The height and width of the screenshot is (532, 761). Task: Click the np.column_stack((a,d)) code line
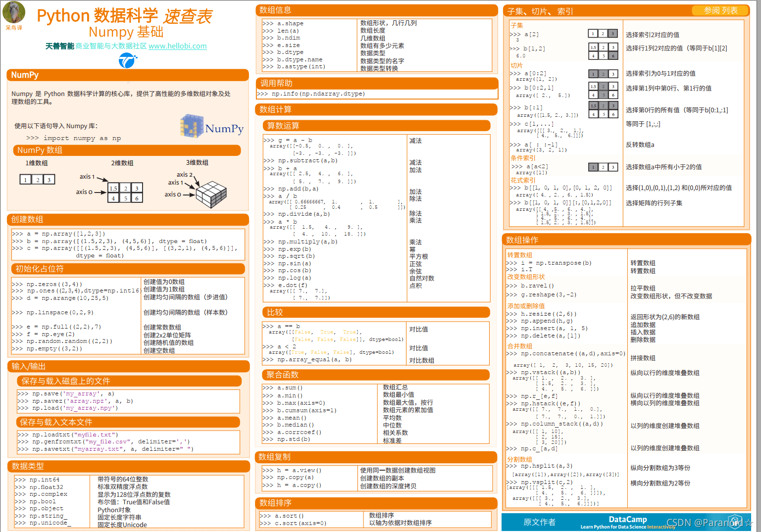[x=555, y=424]
